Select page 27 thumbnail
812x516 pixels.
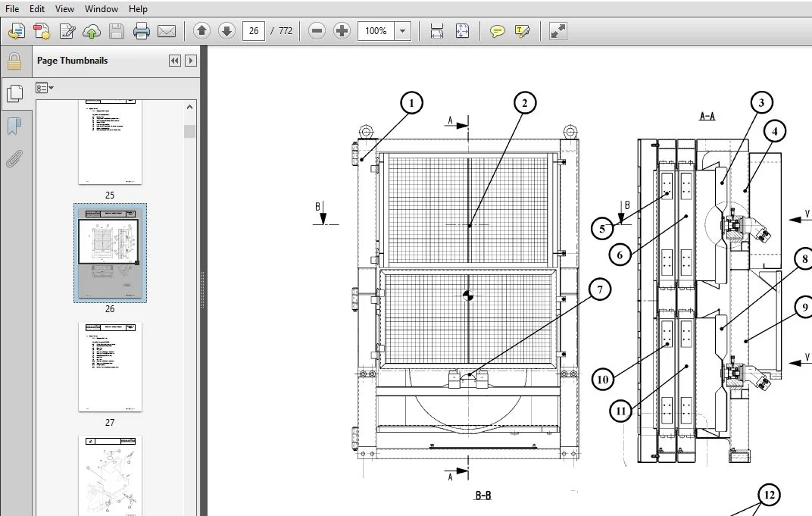(110, 367)
